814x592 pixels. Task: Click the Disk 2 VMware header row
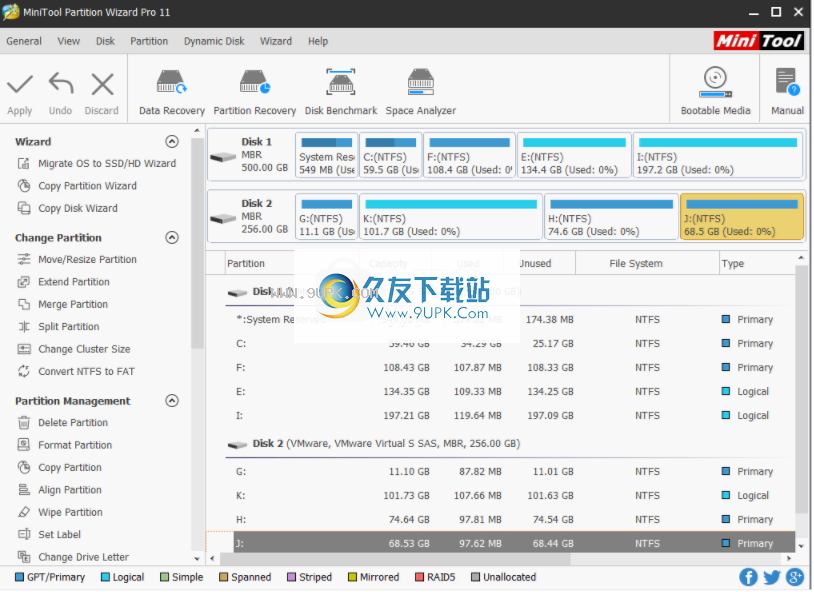[x=511, y=444]
